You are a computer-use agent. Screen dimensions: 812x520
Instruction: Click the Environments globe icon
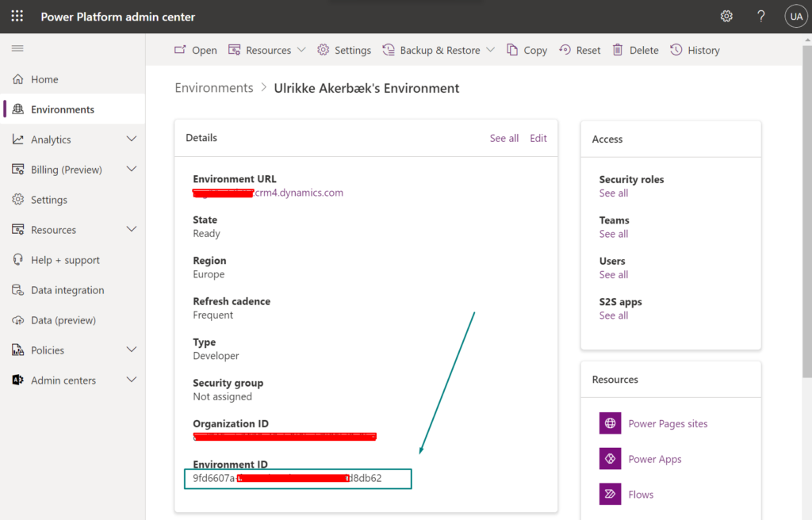point(18,109)
